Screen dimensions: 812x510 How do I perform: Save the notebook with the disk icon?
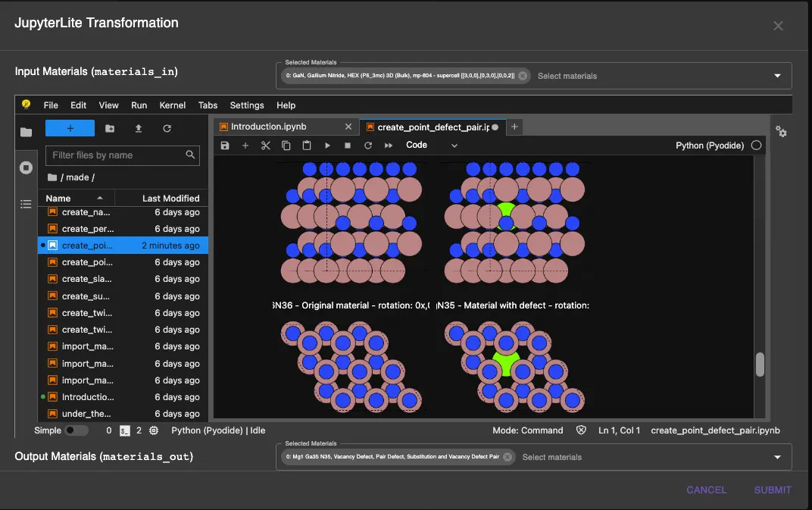coord(224,145)
